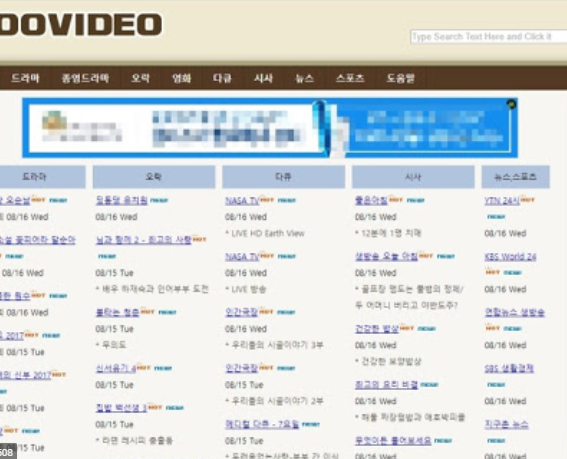Click the search text input field
The height and width of the screenshot is (459, 567).
(x=489, y=37)
